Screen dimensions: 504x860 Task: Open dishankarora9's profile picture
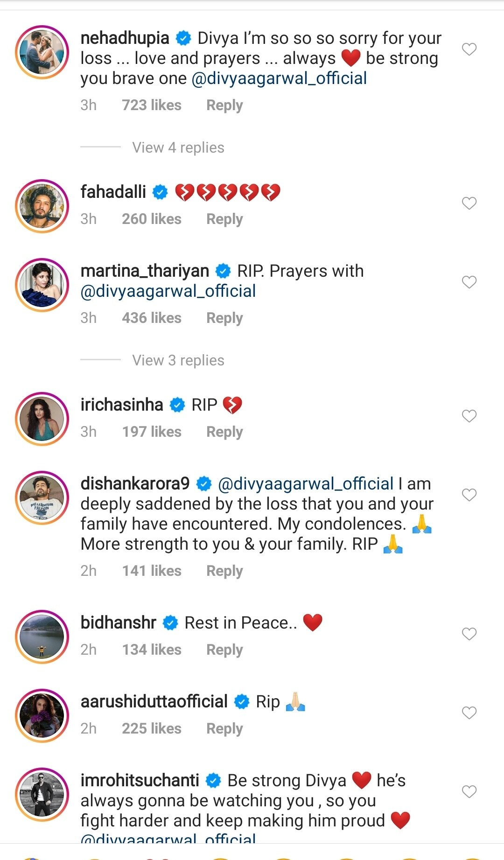[x=42, y=498]
